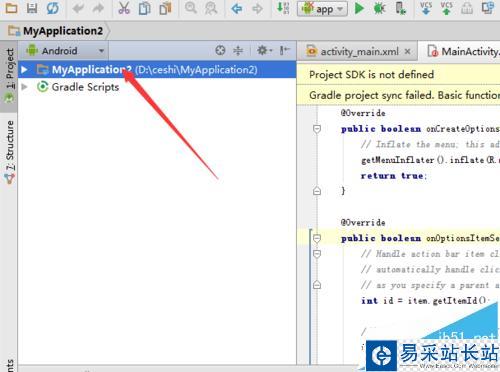Screen dimensions: 500x372
Task: Click the Redo arrow icon
Action: click(x=98, y=8)
